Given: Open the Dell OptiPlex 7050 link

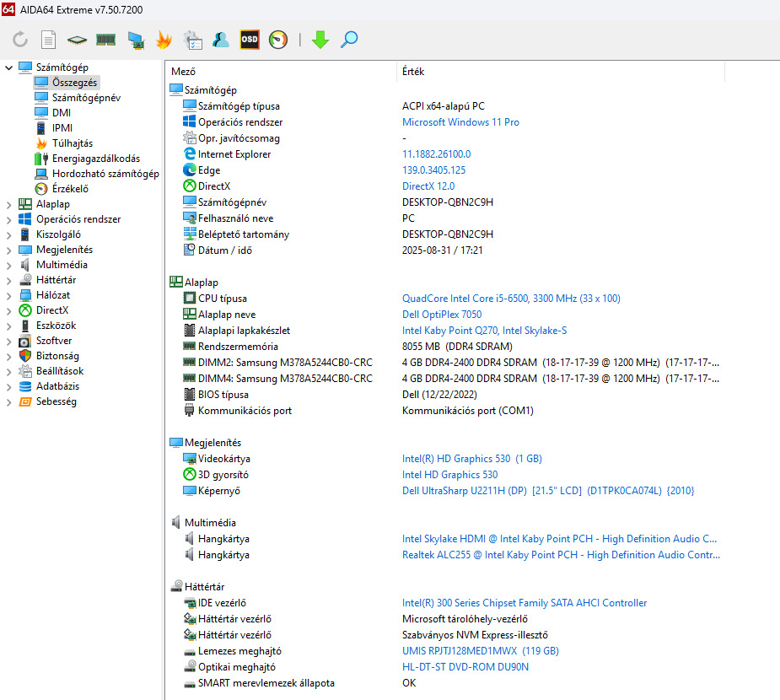Looking at the screenshot, I should (442, 315).
